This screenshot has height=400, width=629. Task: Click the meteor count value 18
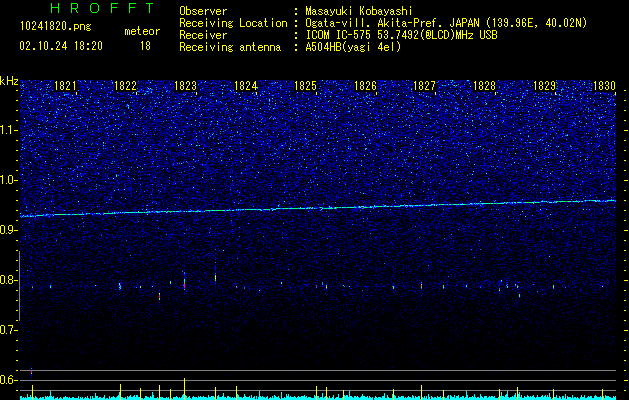pyautogui.click(x=145, y=46)
